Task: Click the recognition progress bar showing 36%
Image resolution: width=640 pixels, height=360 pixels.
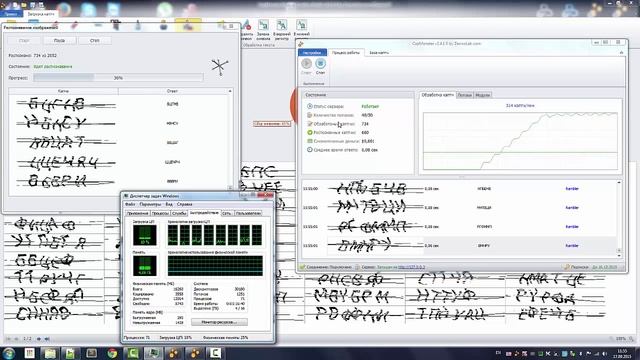Action: [118, 78]
